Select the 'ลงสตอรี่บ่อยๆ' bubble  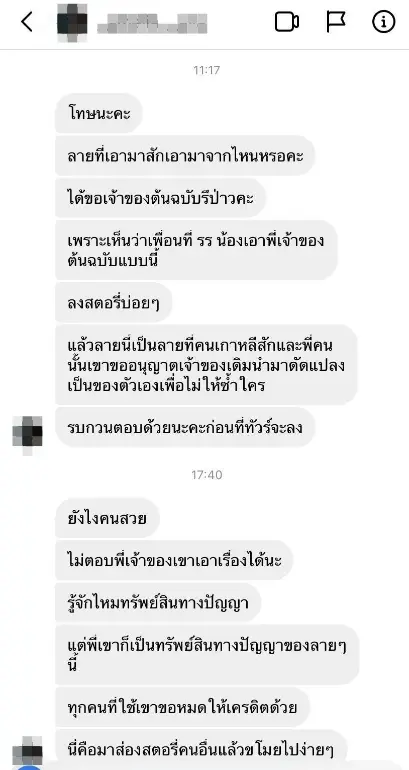click(113, 302)
